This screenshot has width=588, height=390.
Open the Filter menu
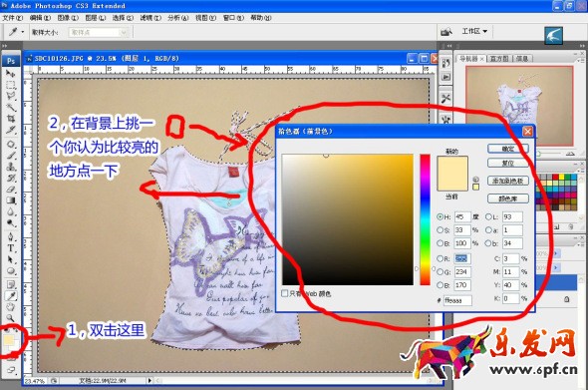click(x=150, y=18)
